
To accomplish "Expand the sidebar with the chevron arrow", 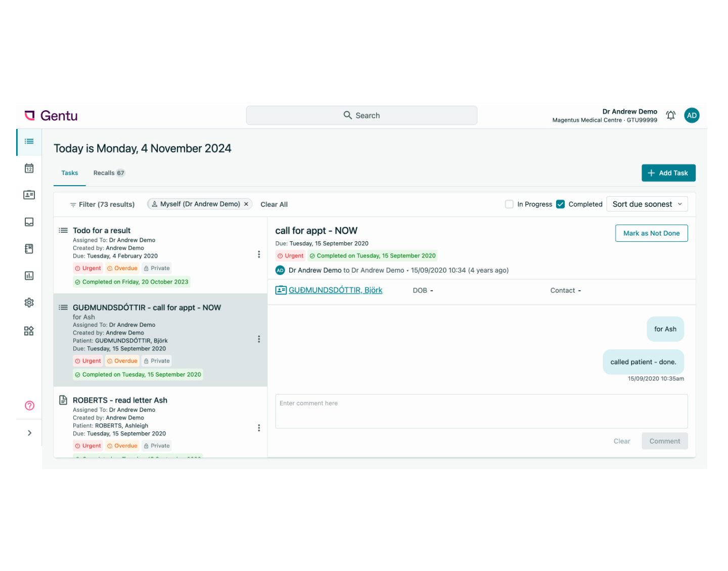I will [29, 433].
